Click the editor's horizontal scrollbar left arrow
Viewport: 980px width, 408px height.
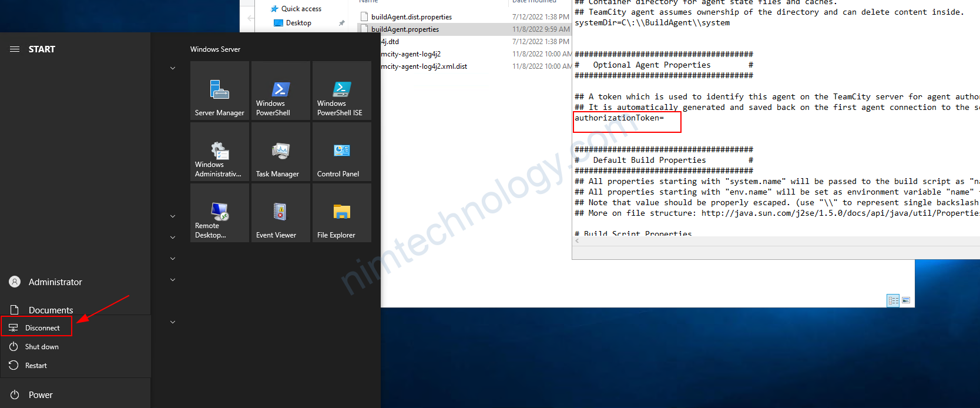[x=577, y=241]
